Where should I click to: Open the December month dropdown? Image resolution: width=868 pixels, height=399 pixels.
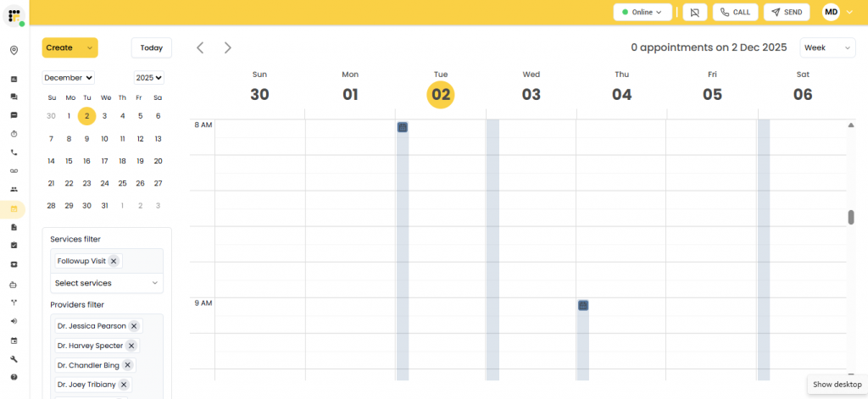pos(69,77)
